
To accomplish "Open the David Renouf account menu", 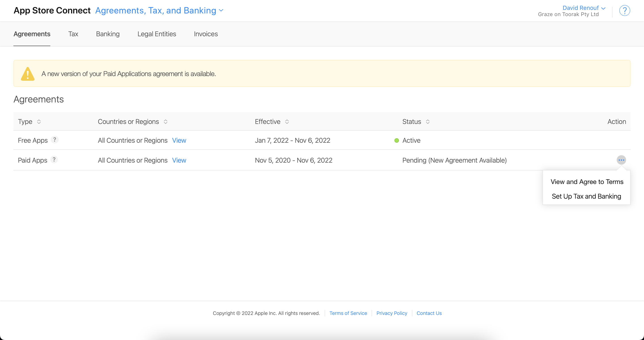I will pos(584,8).
